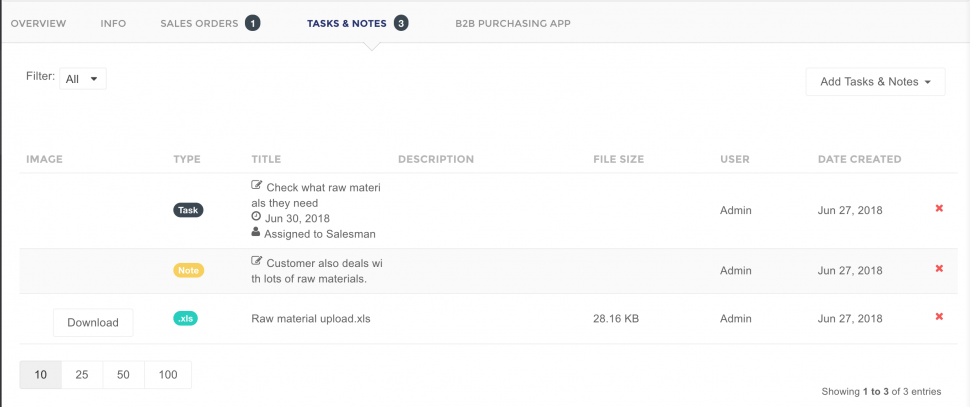Viewport: 970px width, 407px height.
Task: Click the edit icon beside the raw materials task title
Action: 257,186
